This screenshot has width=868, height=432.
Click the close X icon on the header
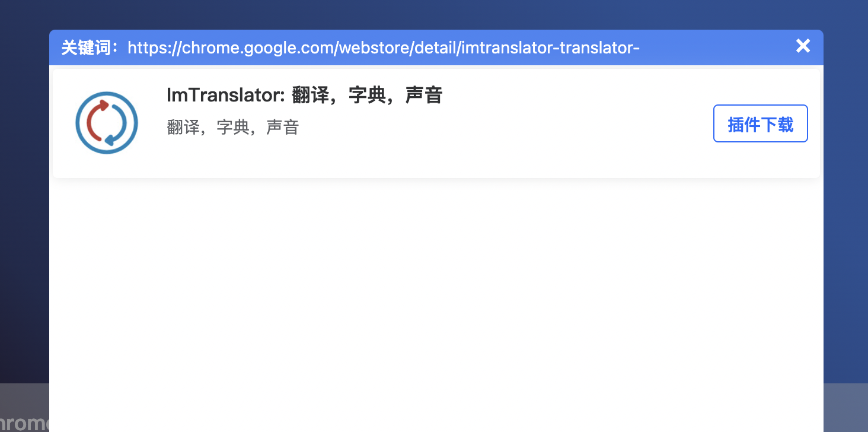[803, 46]
